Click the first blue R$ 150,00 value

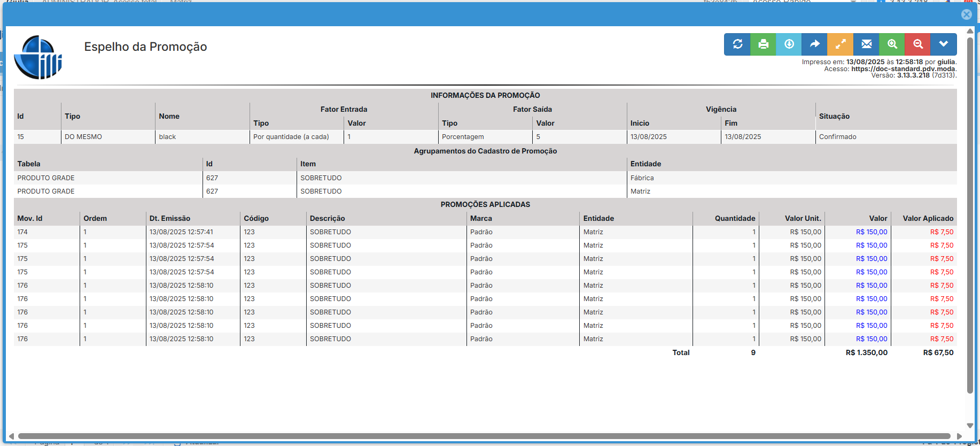tap(871, 232)
